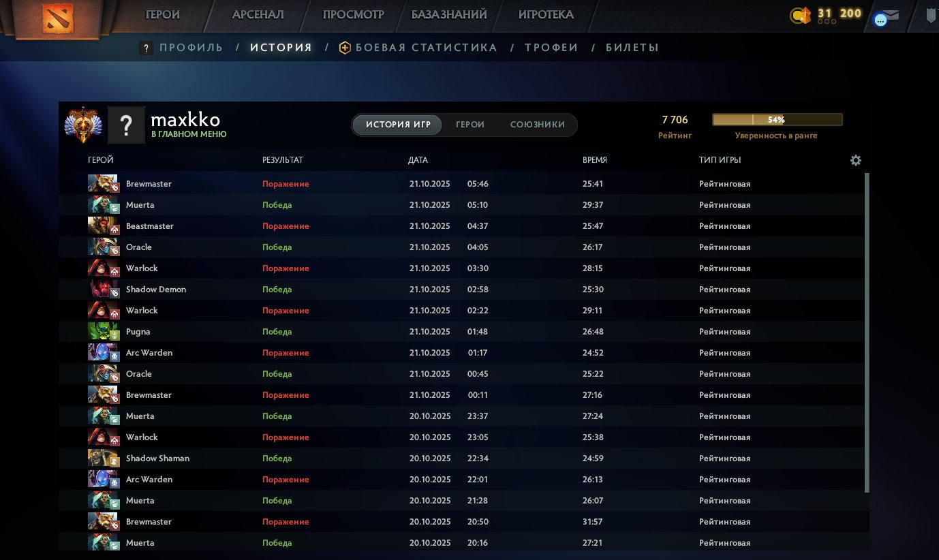Go to the Боевая статистика tab

click(426, 48)
